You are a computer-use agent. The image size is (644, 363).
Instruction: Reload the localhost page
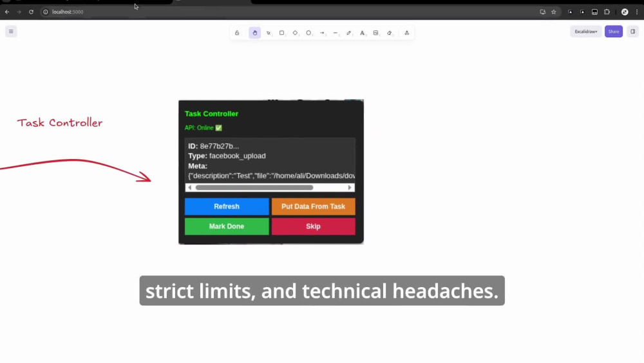(31, 12)
